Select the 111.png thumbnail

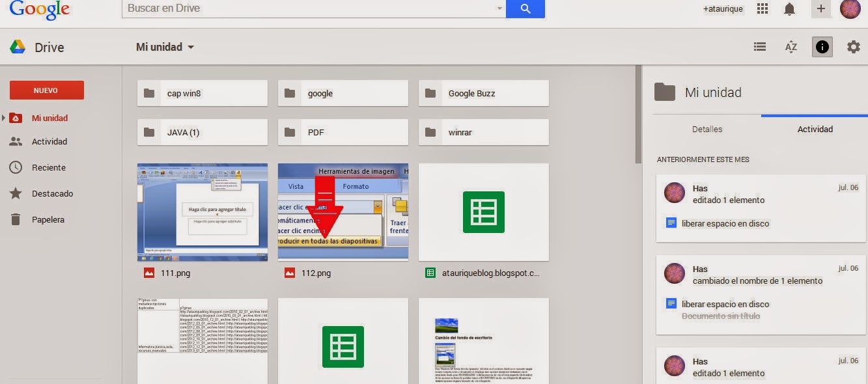point(203,212)
